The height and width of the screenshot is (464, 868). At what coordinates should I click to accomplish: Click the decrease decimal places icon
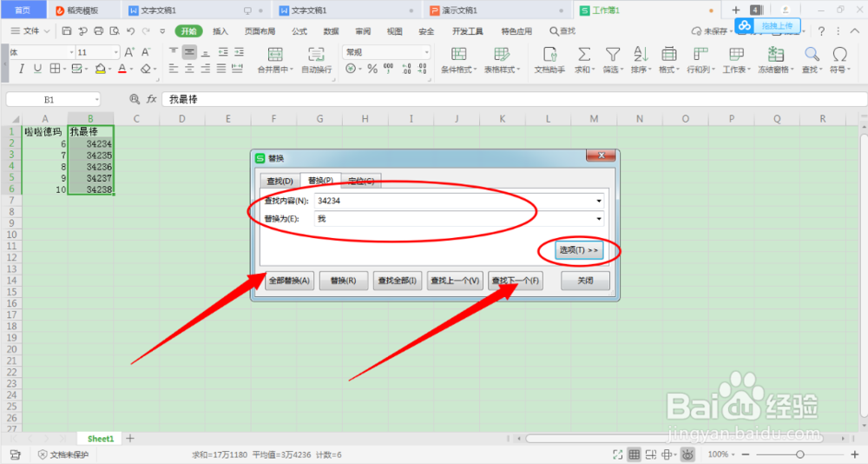423,69
